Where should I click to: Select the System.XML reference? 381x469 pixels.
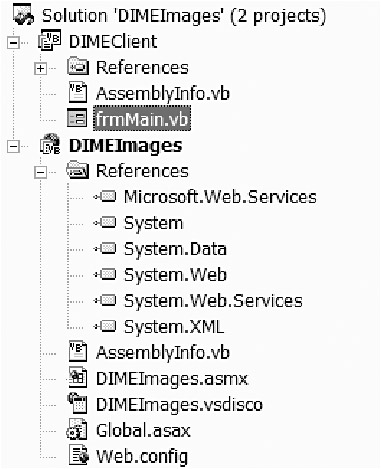174,327
